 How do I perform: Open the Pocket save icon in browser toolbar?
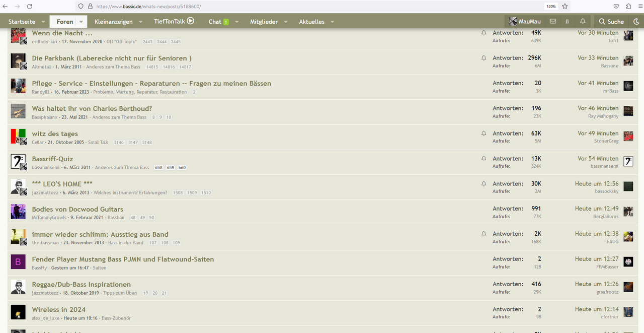tap(616, 6)
